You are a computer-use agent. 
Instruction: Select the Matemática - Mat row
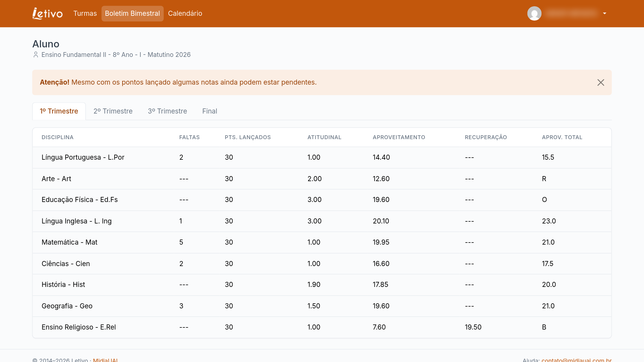(322, 242)
